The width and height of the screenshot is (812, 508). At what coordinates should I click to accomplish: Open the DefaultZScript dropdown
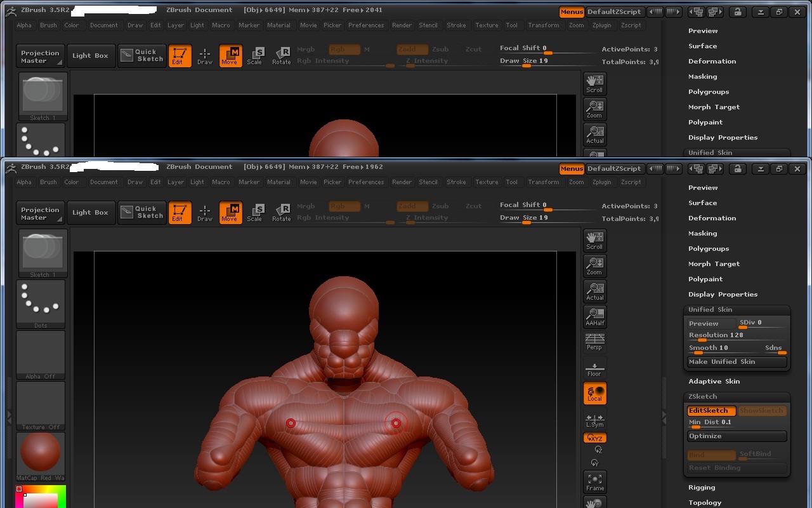point(614,168)
